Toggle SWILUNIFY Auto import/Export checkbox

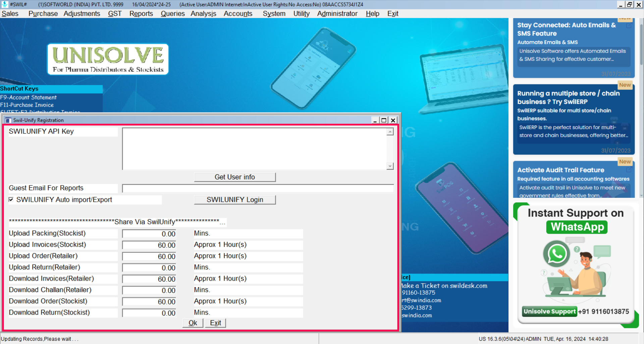coord(11,199)
